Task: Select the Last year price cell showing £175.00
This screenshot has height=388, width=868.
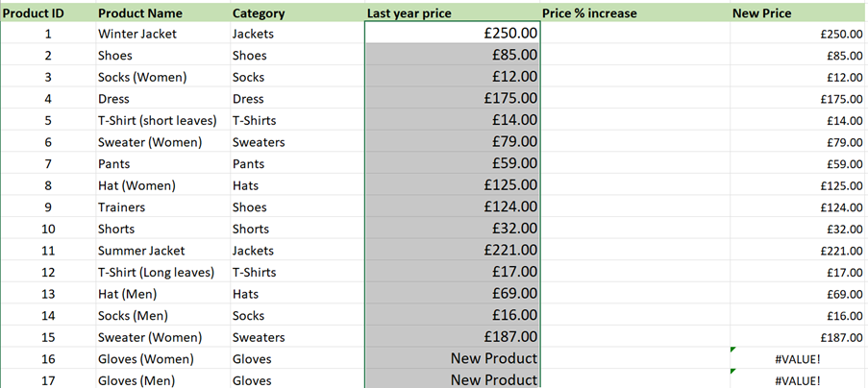Action: [452, 98]
